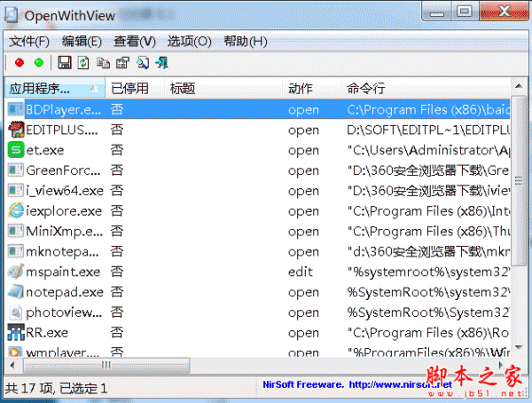Sort by the 动作 column header

(x=312, y=89)
